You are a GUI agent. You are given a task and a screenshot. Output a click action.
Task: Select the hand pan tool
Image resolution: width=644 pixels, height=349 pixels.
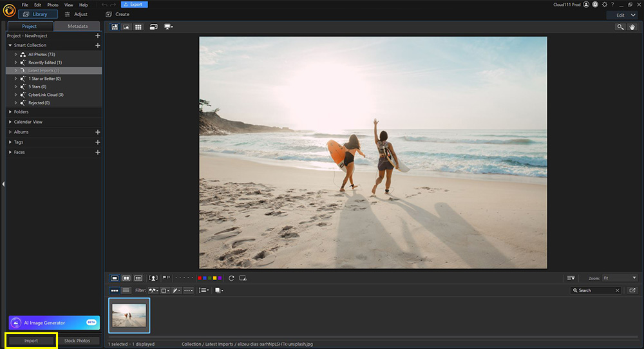(x=632, y=26)
